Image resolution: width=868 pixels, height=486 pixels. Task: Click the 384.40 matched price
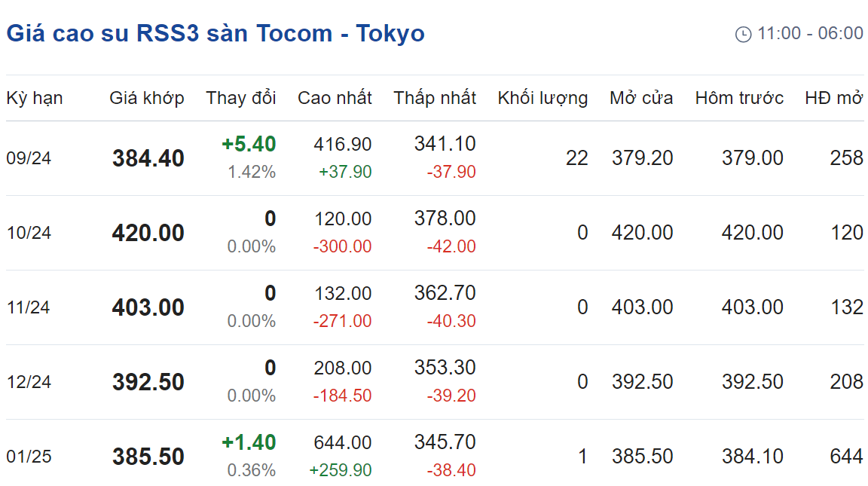click(x=148, y=158)
